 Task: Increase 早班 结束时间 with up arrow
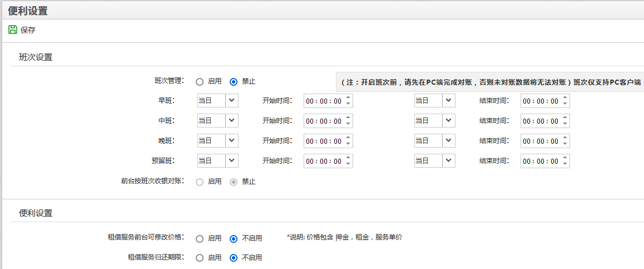564,98
